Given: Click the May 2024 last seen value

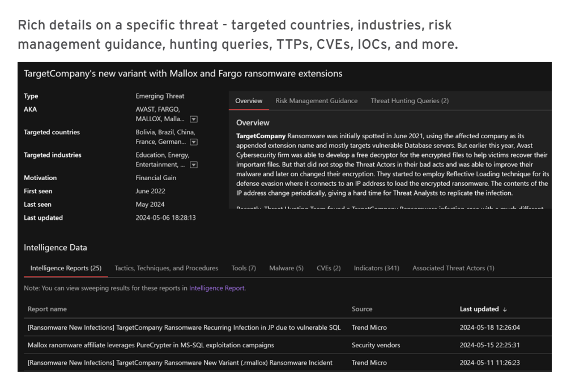Looking at the screenshot, I should [x=150, y=205].
